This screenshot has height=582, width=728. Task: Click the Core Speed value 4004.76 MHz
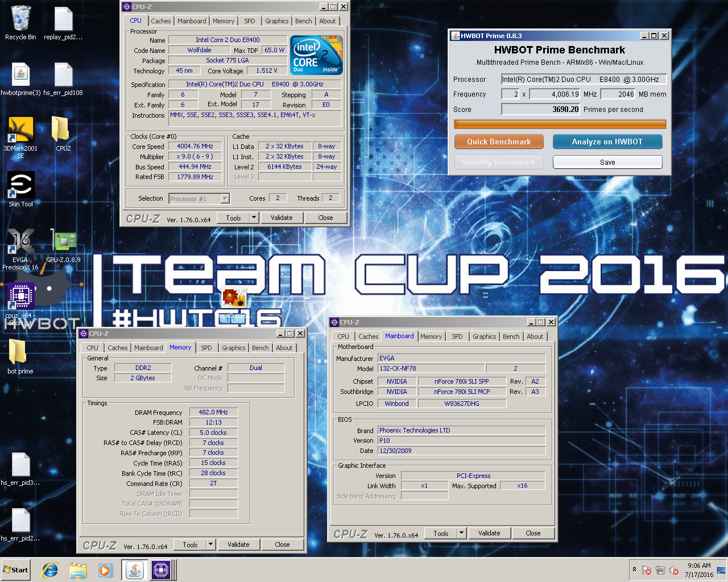(195, 146)
